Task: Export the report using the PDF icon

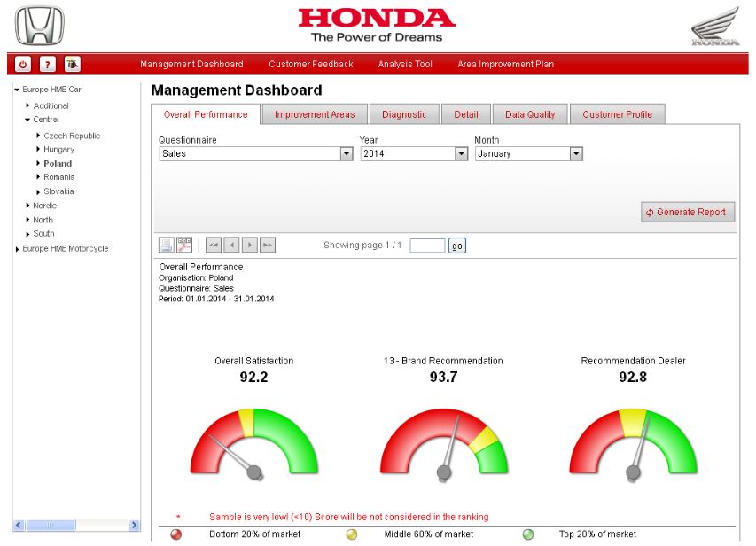Action: [184, 245]
